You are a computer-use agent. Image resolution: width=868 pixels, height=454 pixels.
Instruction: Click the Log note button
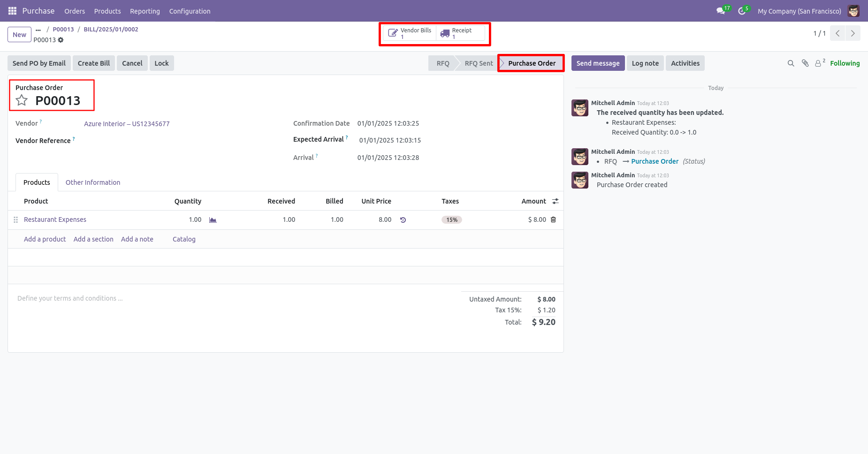[x=645, y=63]
